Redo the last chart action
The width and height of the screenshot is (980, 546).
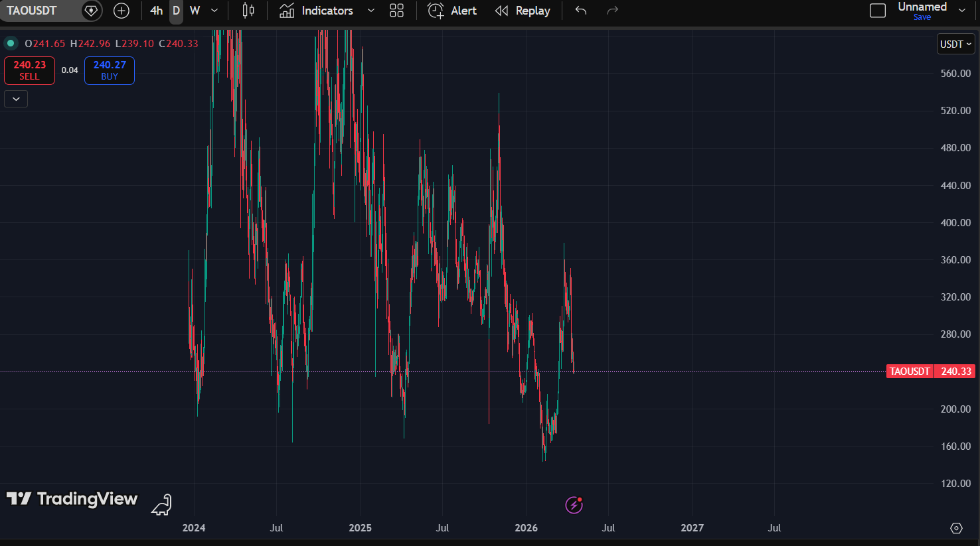click(613, 11)
